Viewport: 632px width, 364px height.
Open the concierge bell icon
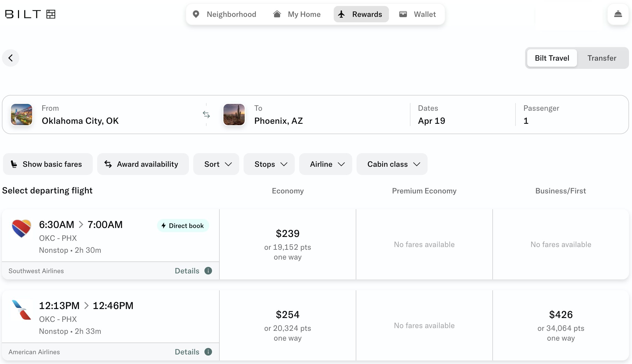click(x=618, y=14)
